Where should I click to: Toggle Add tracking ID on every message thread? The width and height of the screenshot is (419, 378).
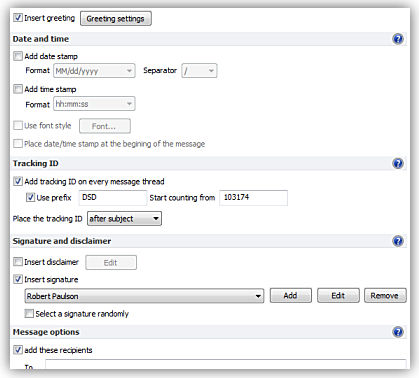click(18, 181)
